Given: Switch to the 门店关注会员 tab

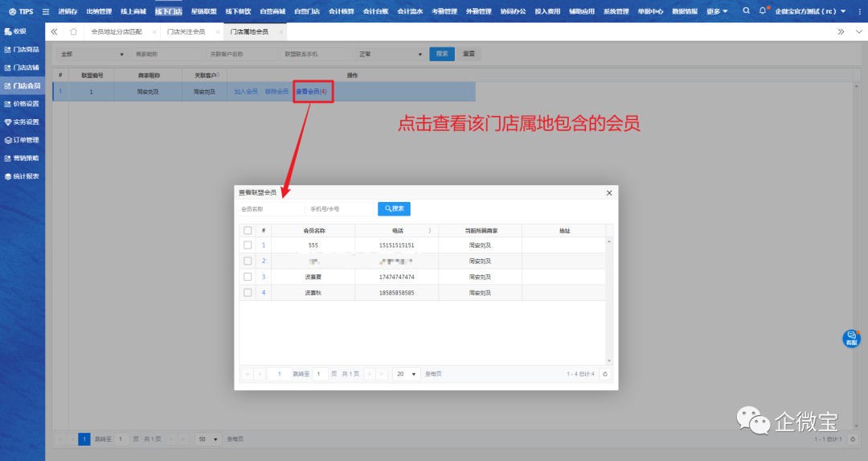Looking at the screenshot, I should [x=186, y=31].
